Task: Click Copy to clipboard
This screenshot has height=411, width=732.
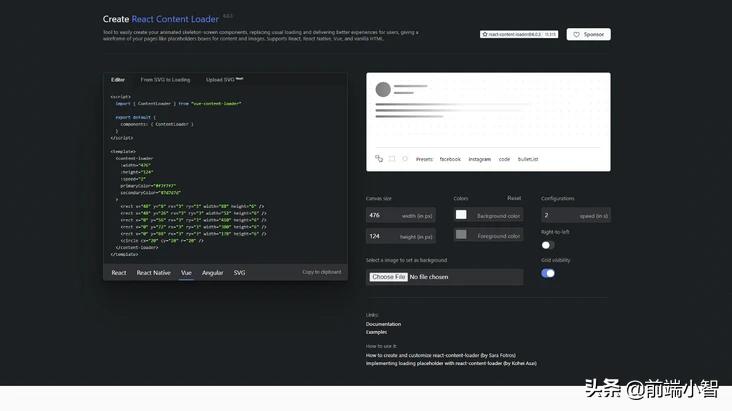Action: [x=322, y=272]
